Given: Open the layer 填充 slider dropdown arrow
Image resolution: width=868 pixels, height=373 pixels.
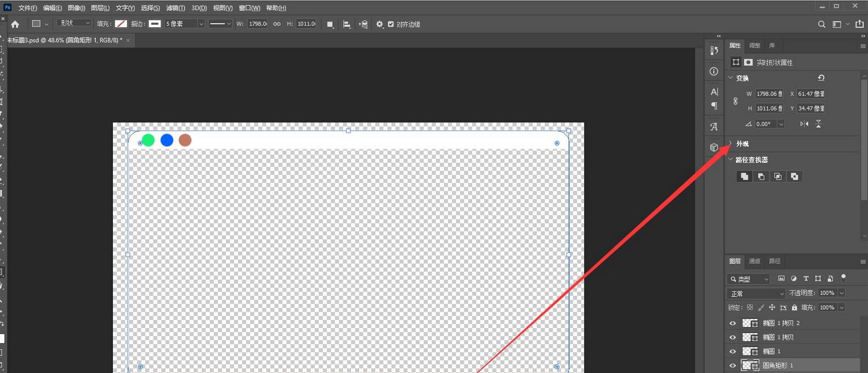Looking at the screenshot, I should 841,308.
